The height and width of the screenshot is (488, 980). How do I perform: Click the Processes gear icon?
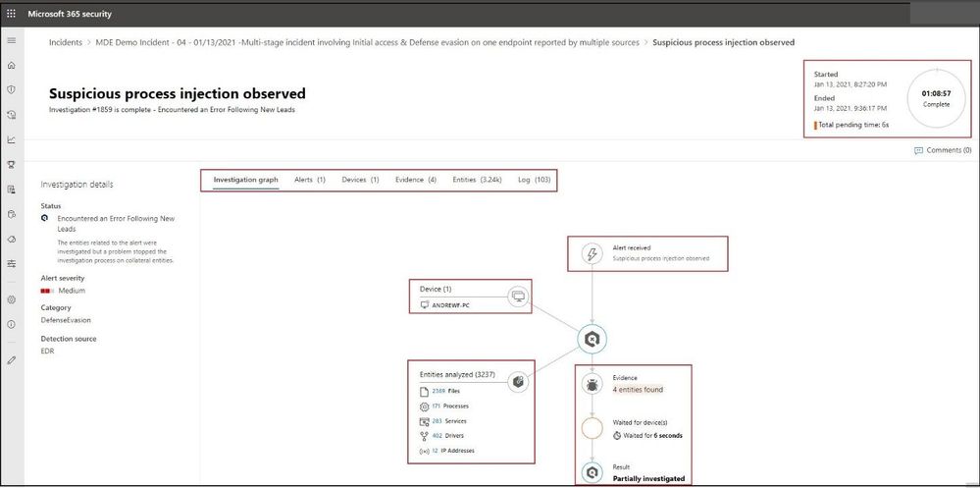coord(425,407)
